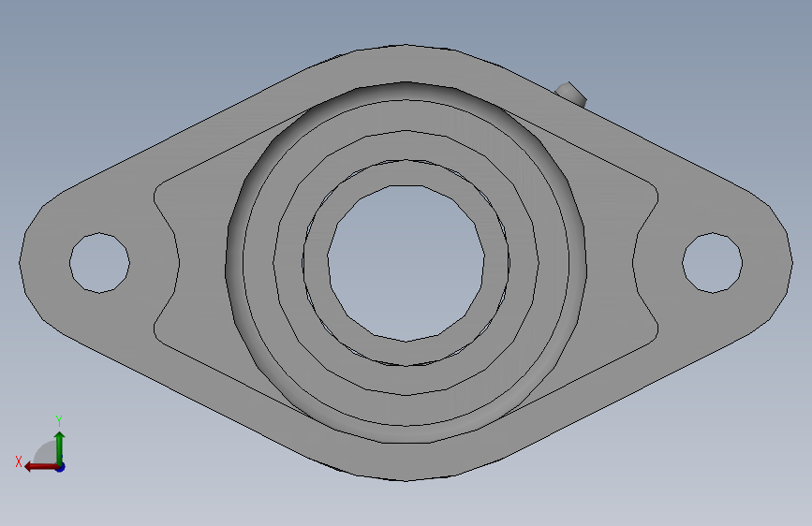Select the center shaft bore of the bearing

click(406, 263)
